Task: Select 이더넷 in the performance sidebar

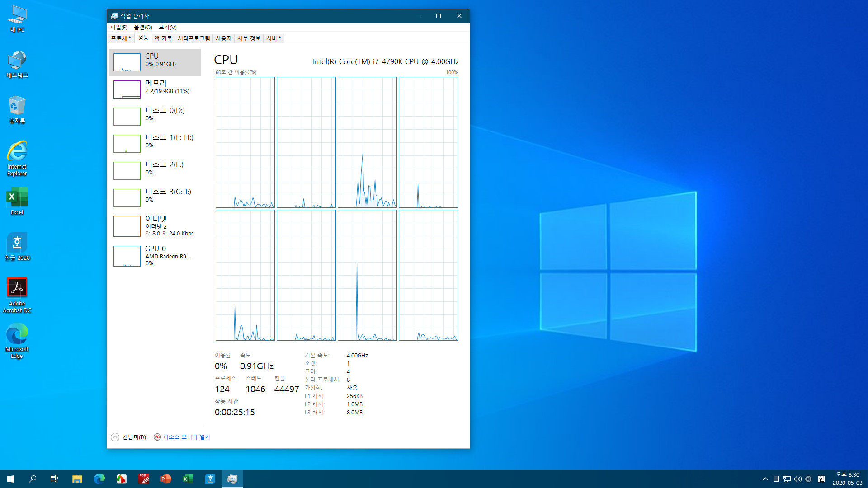Action: pyautogui.click(x=155, y=226)
